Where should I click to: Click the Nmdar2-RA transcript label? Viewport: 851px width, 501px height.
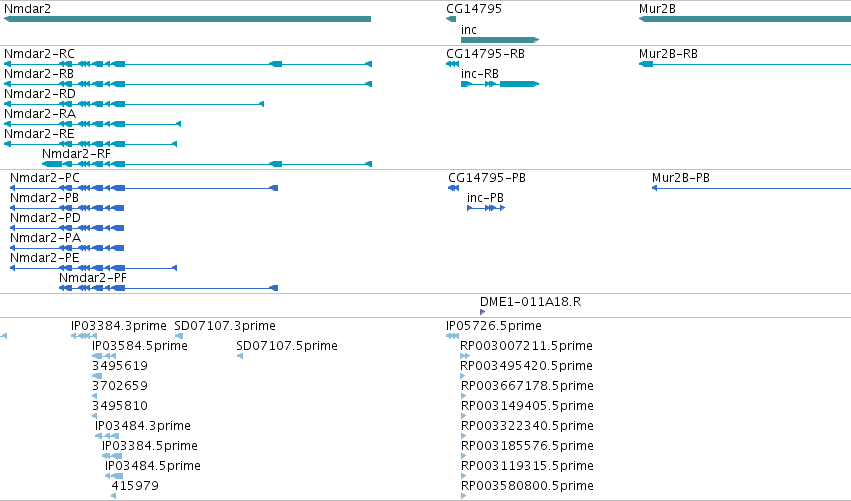click(x=40, y=114)
